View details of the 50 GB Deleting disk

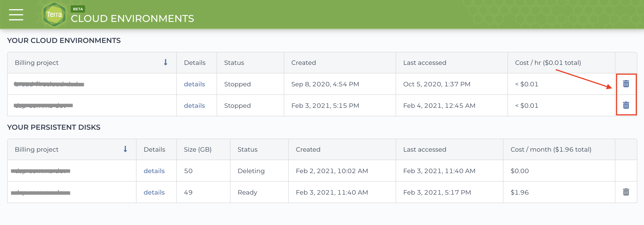[x=154, y=171]
